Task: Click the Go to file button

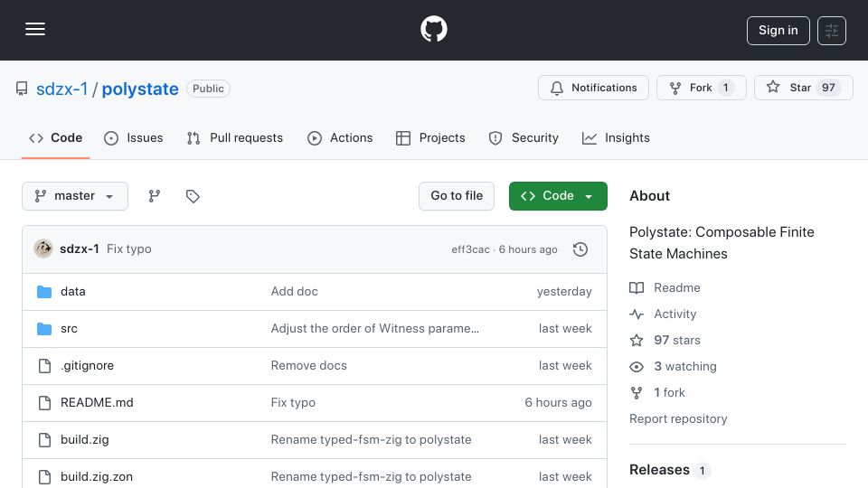Action: 457,196
